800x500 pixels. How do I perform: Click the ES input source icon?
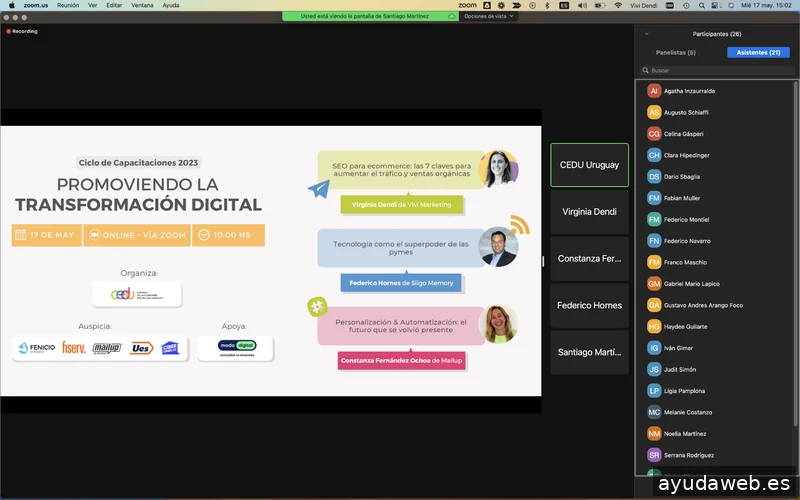coord(564,5)
